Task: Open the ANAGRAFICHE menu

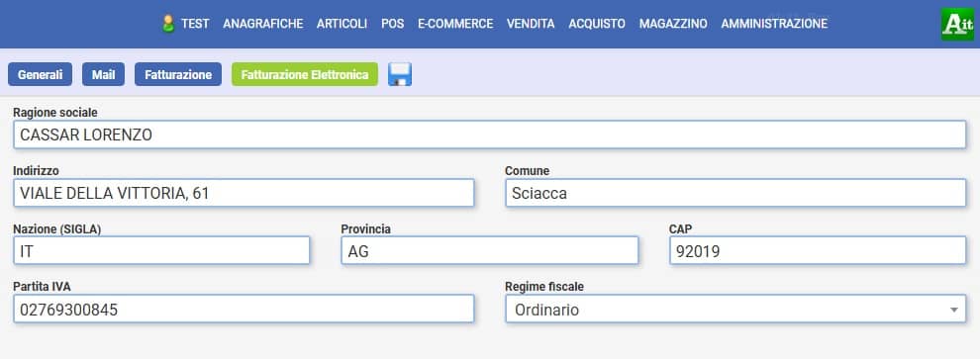Action: pyautogui.click(x=263, y=24)
